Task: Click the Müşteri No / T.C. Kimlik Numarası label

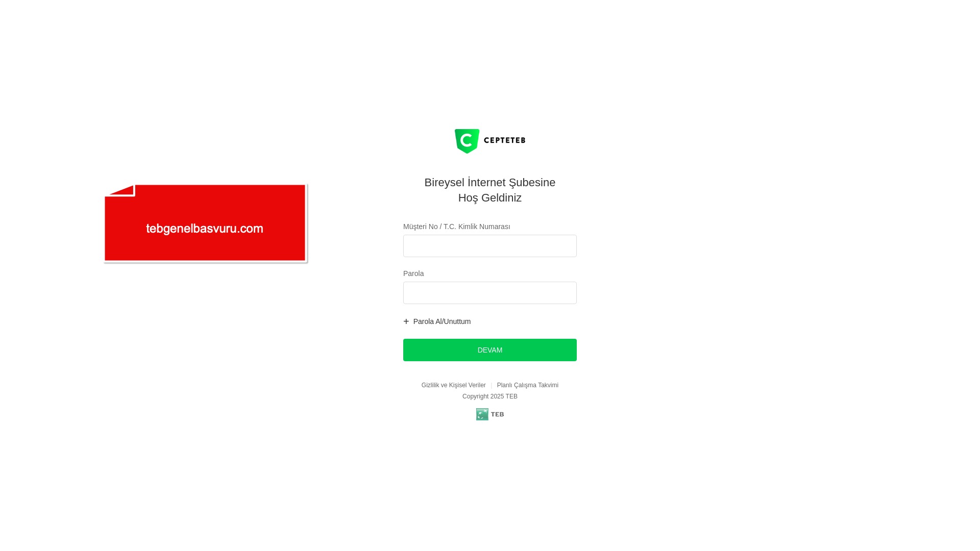Action: click(457, 227)
